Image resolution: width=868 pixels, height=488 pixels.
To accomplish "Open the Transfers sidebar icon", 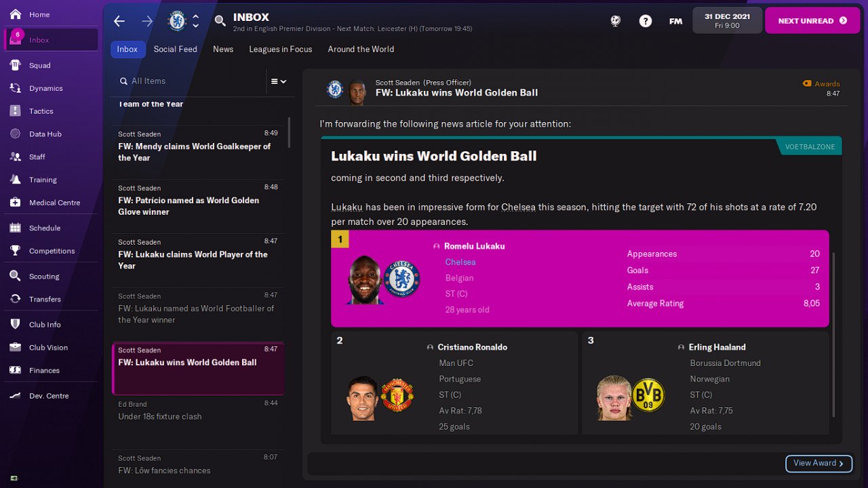I will click(x=15, y=299).
